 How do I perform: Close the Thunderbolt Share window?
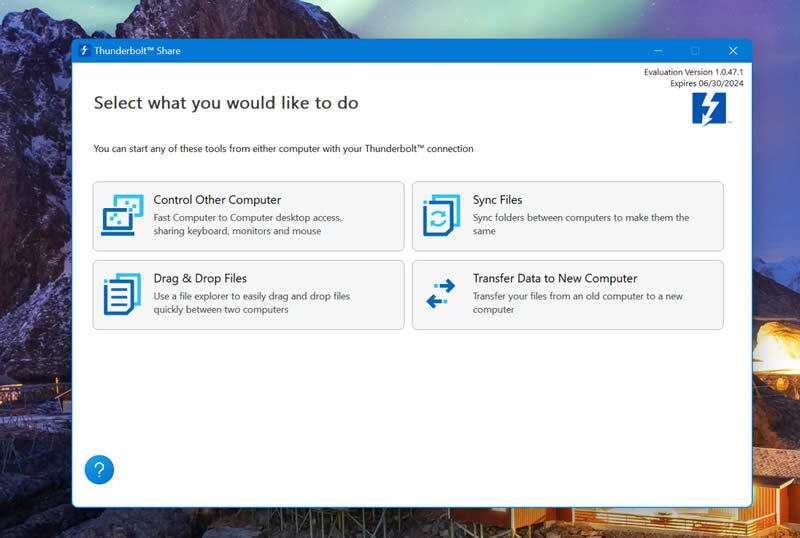pos(733,51)
